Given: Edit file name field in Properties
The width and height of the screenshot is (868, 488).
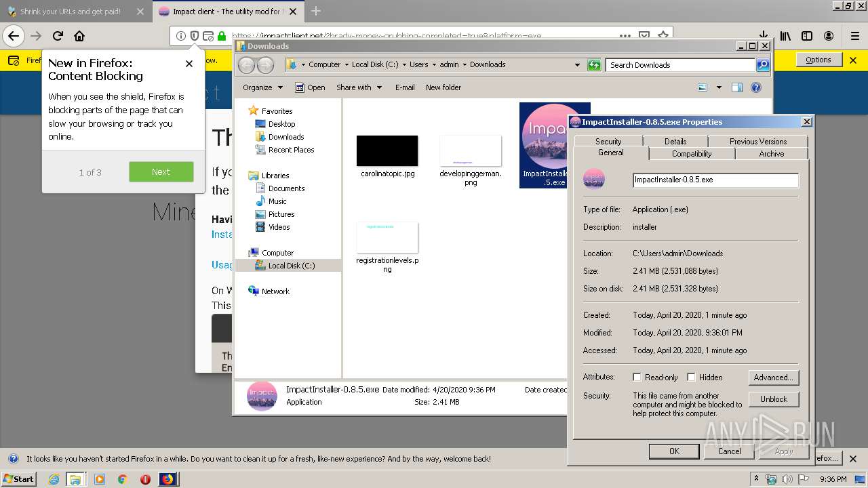Looking at the screenshot, I should click(715, 180).
